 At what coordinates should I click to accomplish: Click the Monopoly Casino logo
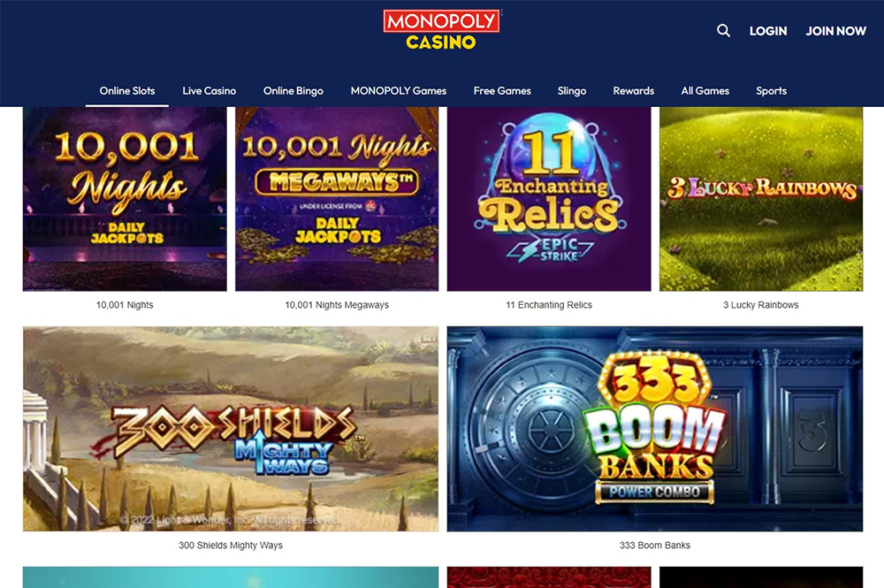point(441,30)
